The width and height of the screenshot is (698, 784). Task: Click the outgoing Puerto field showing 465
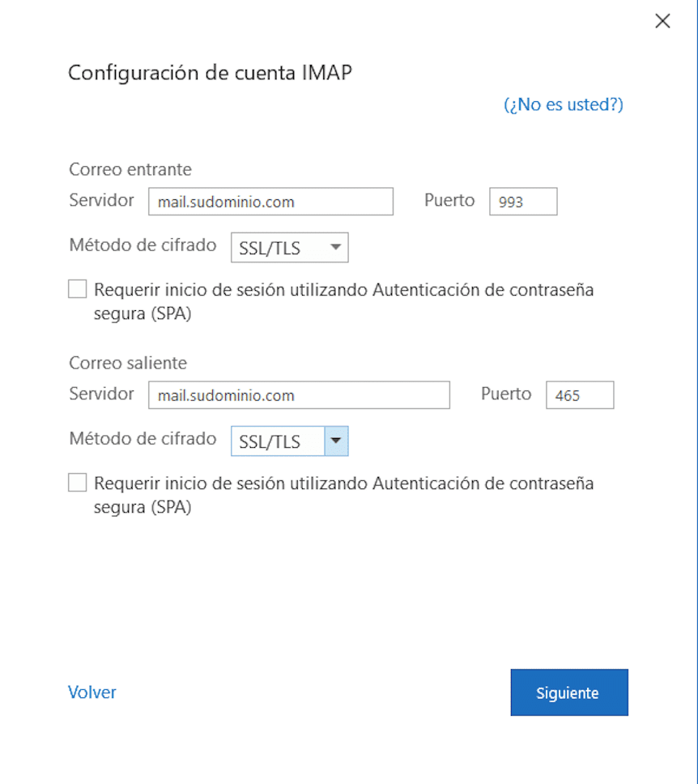(580, 395)
